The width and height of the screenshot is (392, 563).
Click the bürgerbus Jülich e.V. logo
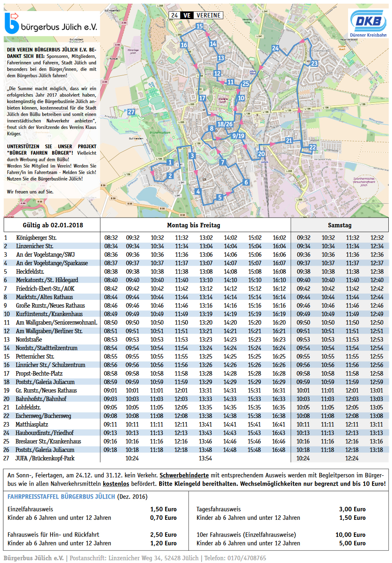(x=51, y=23)
